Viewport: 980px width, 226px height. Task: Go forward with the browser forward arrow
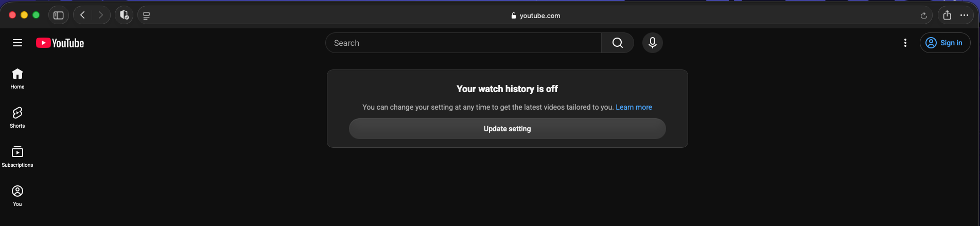101,15
